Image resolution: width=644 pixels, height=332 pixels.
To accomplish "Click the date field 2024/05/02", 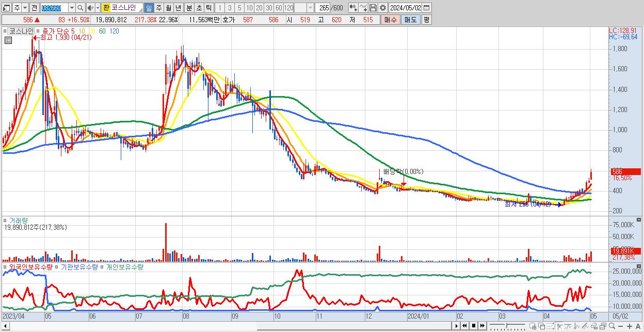I will tap(406, 8).
